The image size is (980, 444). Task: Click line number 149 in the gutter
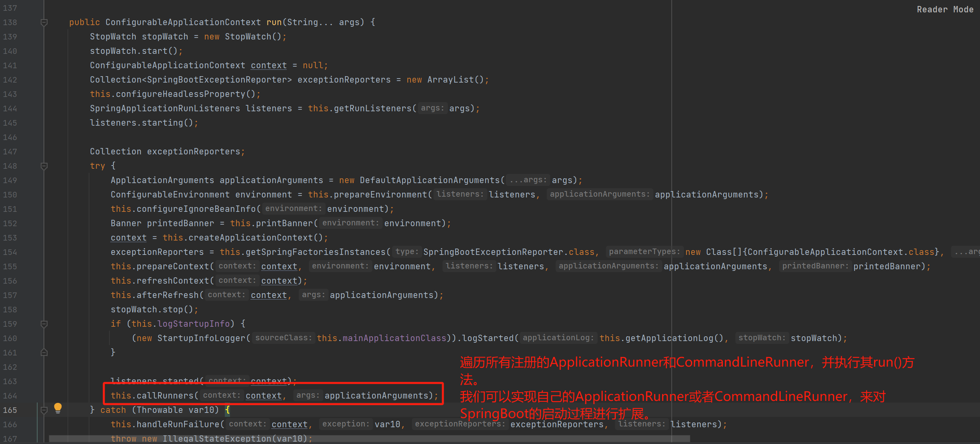click(x=10, y=180)
